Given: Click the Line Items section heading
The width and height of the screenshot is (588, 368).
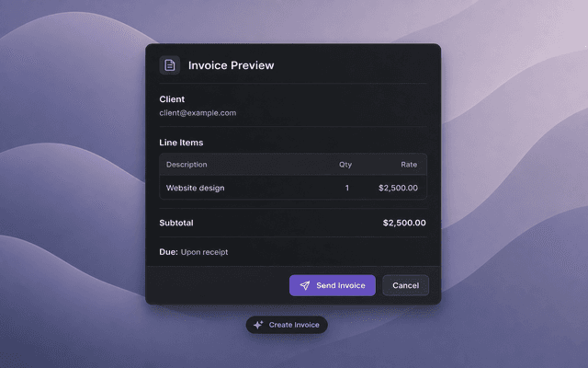Looking at the screenshot, I should click(181, 143).
